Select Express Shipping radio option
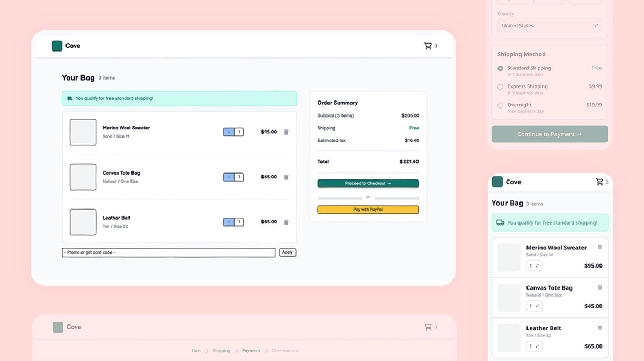Viewport: 644px width, 361px height. click(500, 86)
